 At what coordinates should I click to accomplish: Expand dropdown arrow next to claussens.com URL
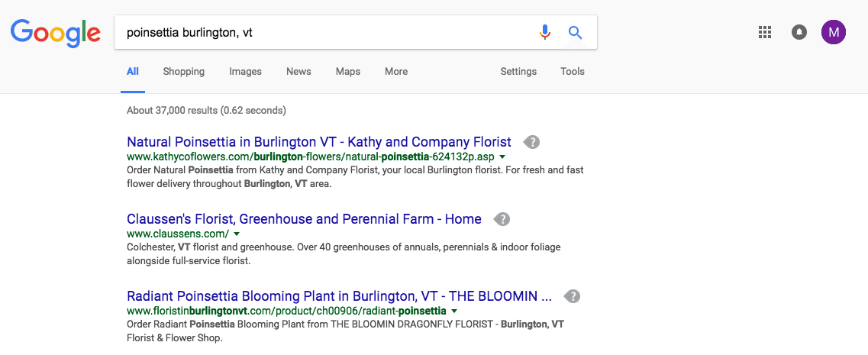(237, 234)
